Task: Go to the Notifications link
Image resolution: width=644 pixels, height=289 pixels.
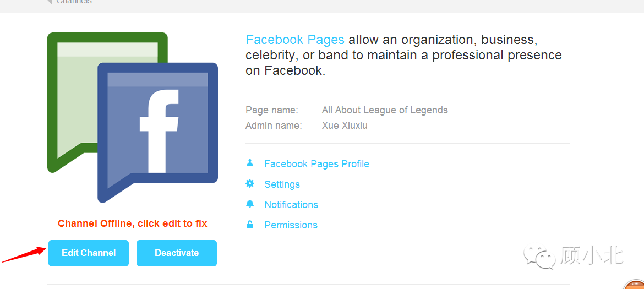Action: tap(291, 204)
